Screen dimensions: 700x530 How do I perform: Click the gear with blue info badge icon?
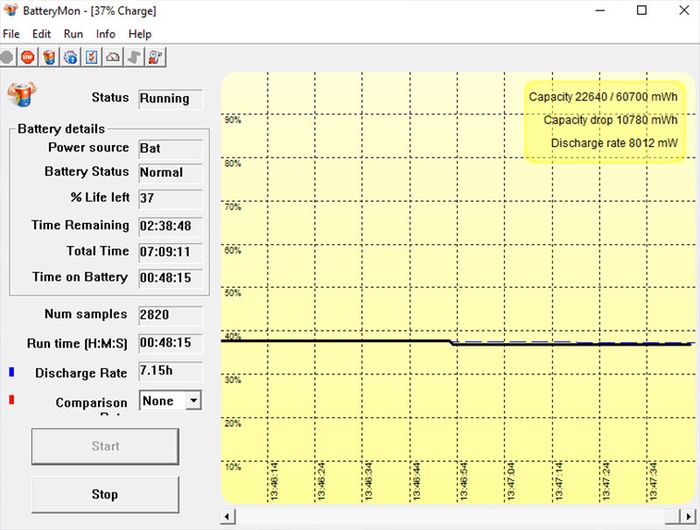pyautogui.click(x=71, y=57)
